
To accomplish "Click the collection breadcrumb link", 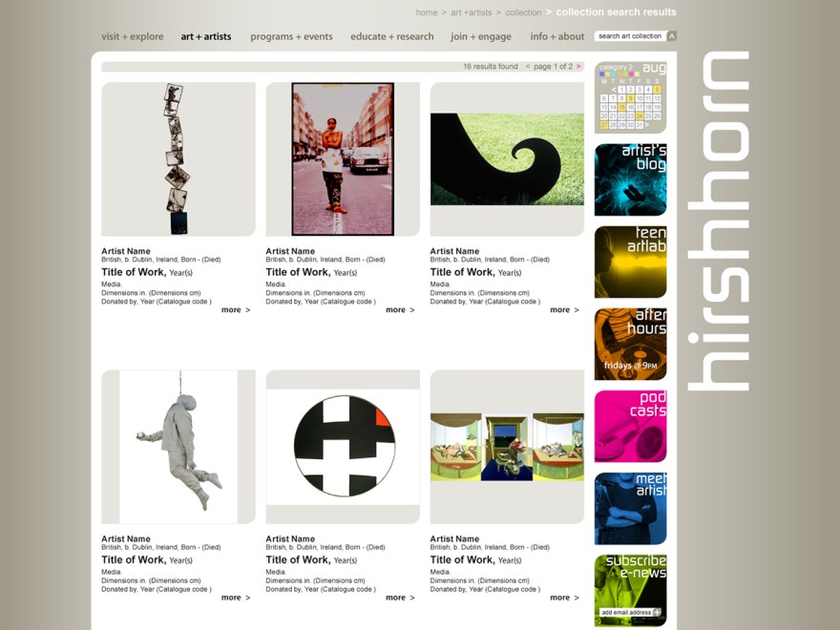I will pyautogui.click(x=523, y=12).
